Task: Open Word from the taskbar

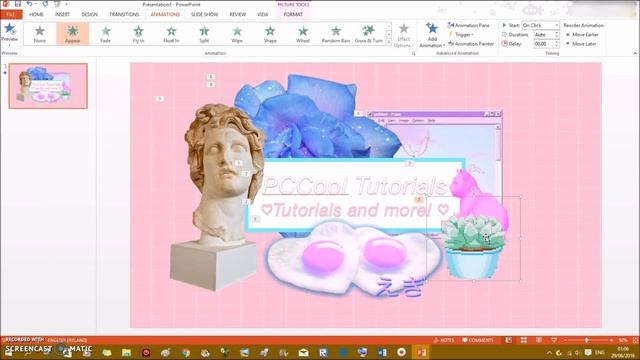Action: click(382, 352)
